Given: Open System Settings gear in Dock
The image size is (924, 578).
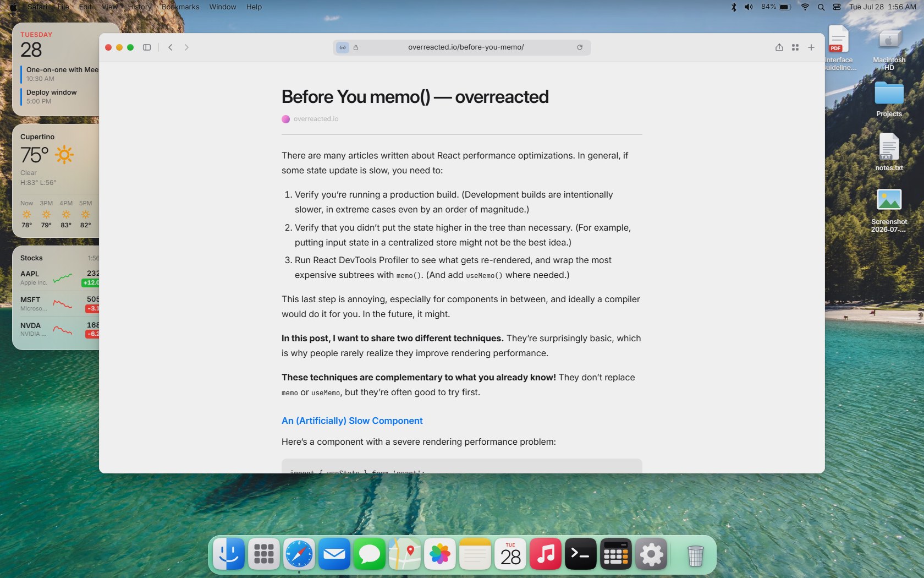Looking at the screenshot, I should 651,554.
